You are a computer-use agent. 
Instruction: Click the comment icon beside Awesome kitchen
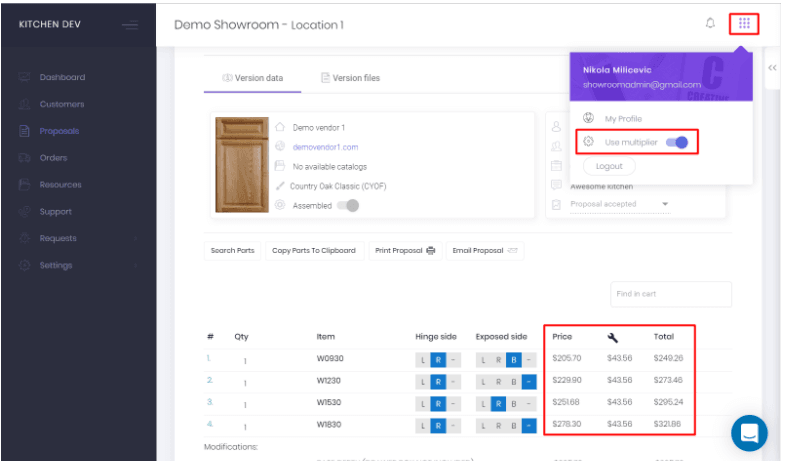(556, 185)
